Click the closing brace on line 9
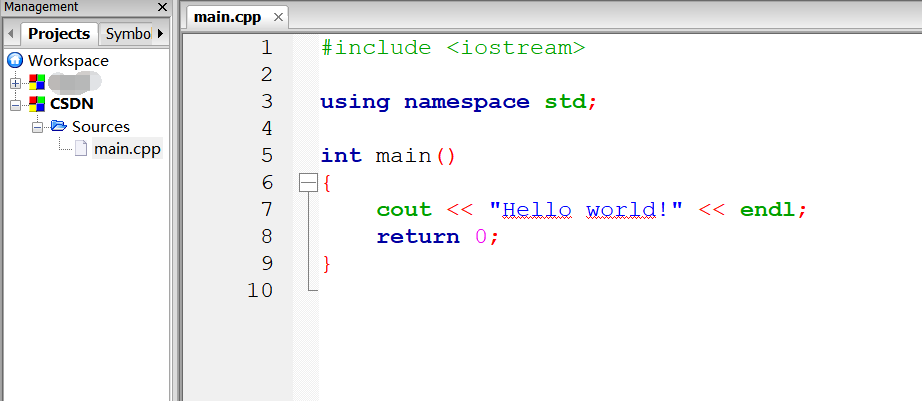This screenshot has width=922, height=401. coord(328,264)
